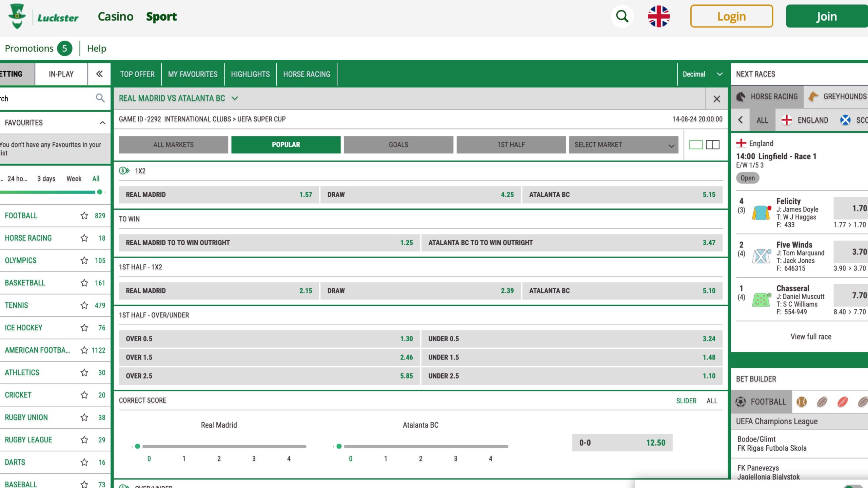Star the Tennis sport row

84,305
